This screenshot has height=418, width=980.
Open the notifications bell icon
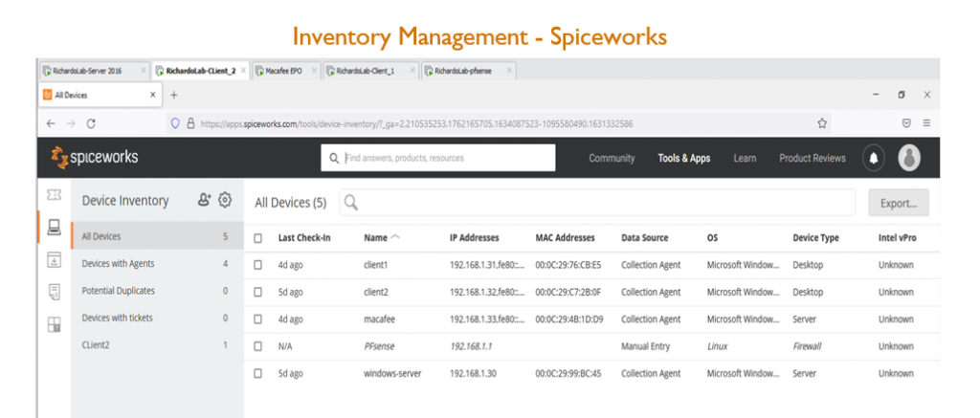click(873, 158)
